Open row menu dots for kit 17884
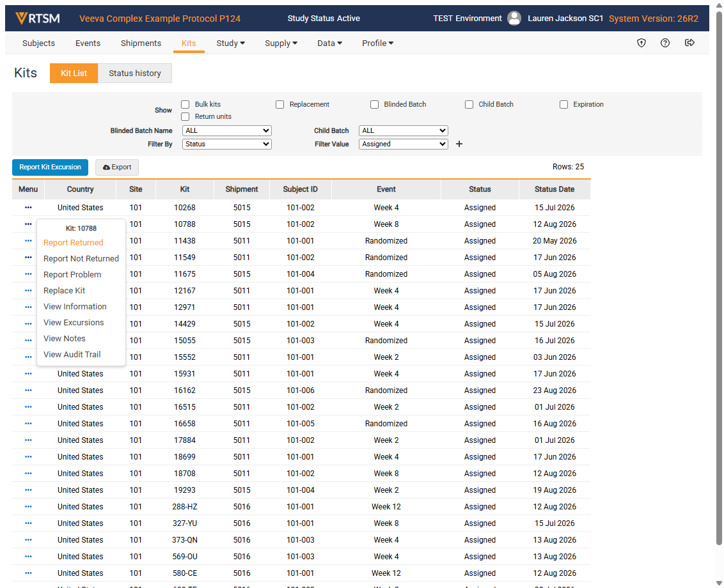724x588 pixels. click(28, 440)
